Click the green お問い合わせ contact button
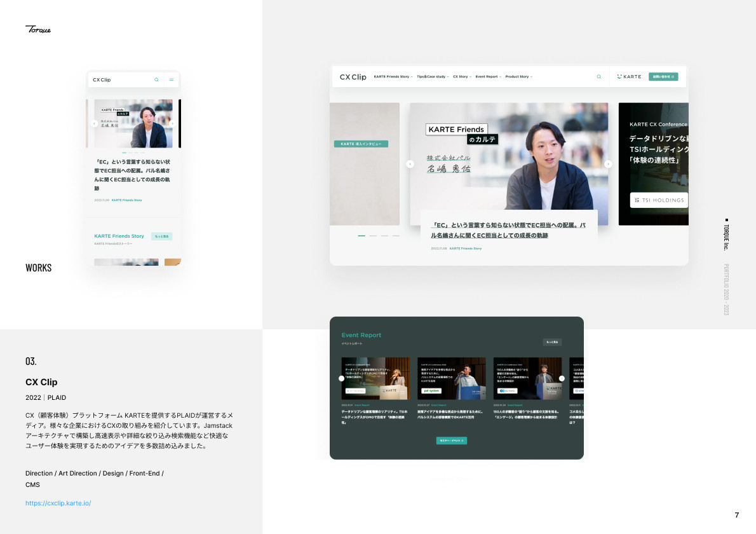 tap(663, 76)
